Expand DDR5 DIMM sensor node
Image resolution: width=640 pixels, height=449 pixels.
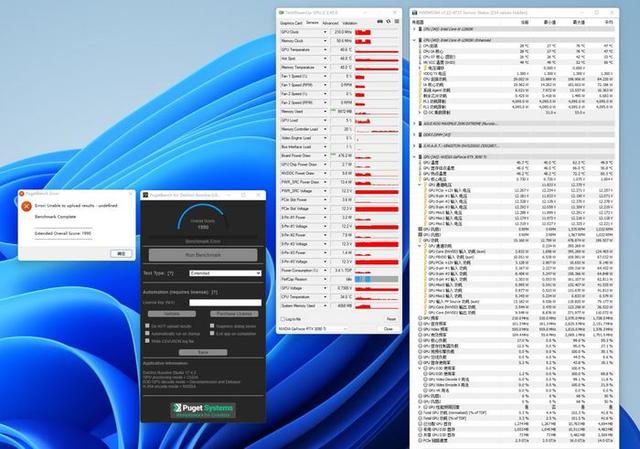(414, 134)
